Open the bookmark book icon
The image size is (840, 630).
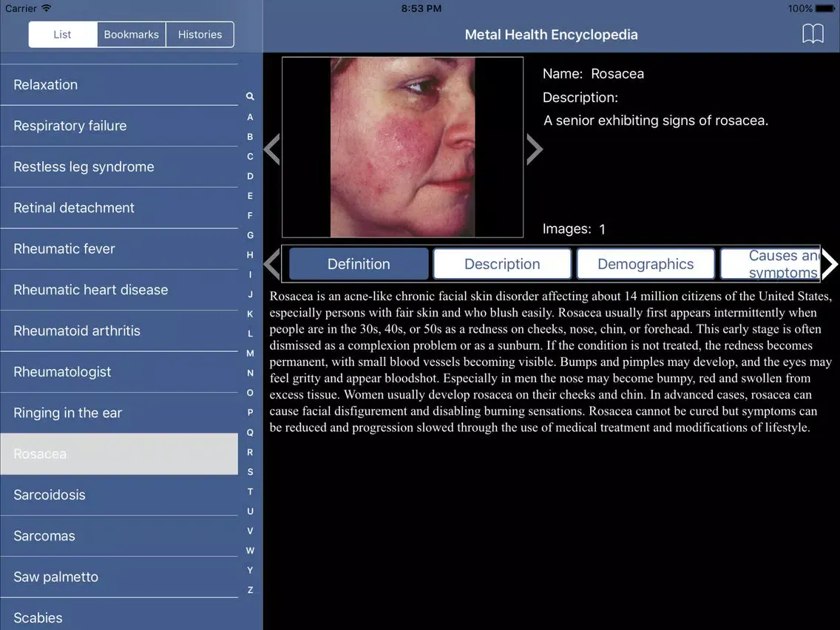coord(813,34)
